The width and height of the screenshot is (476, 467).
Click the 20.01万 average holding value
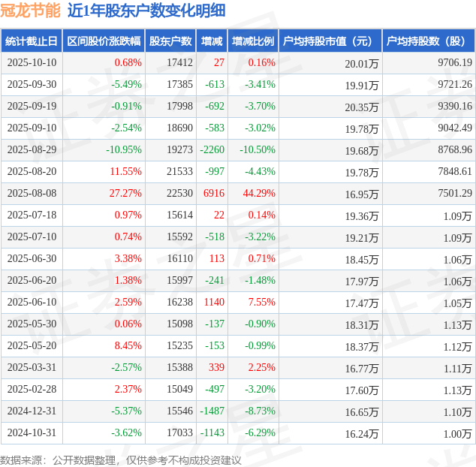361,64
